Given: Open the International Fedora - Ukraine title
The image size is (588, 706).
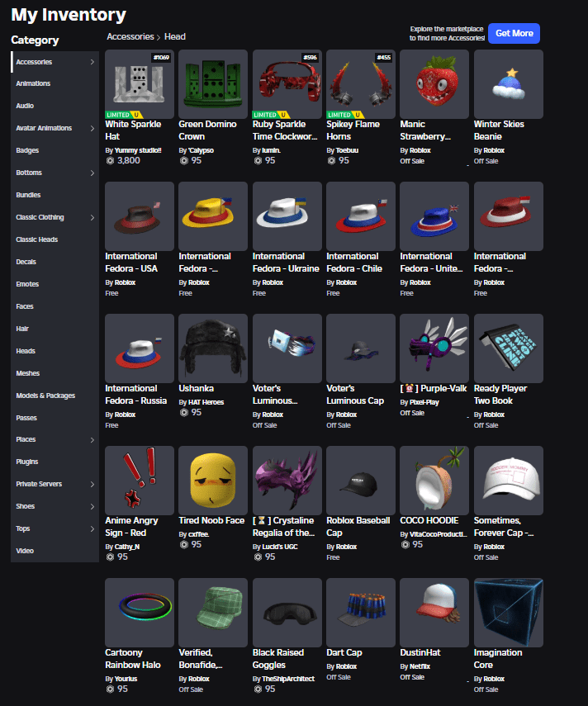Looking at the screenshot, I should click(286, 263).
